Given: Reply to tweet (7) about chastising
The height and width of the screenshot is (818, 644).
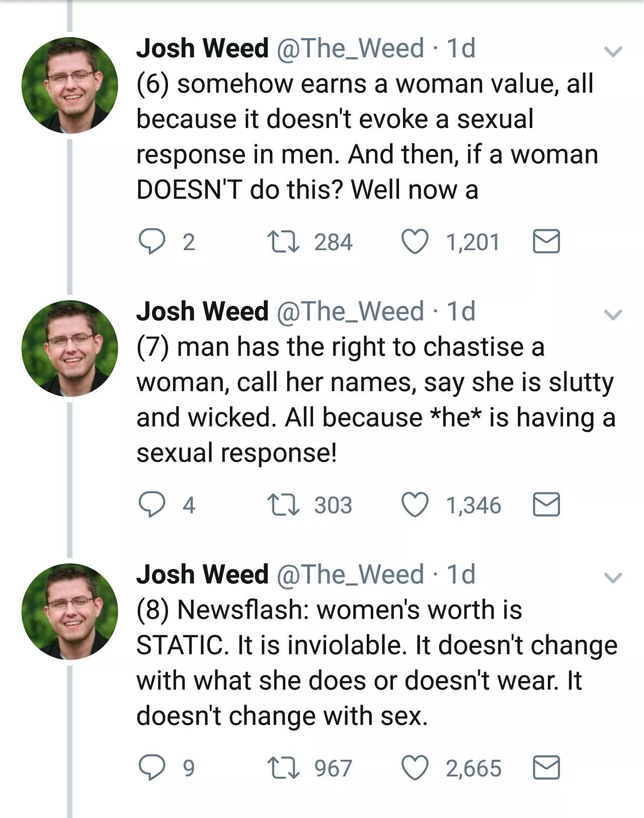Looking at the screenshot, I should click(152, 505).
